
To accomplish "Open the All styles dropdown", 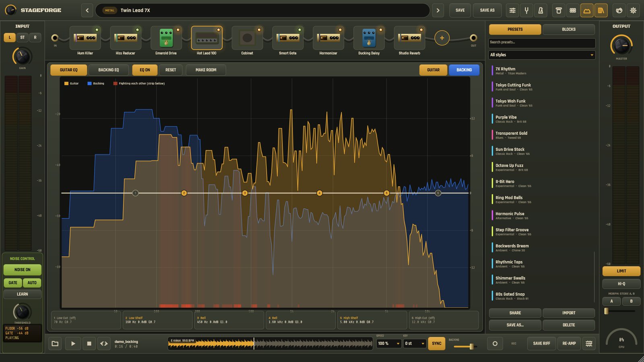I will point(542,55).
